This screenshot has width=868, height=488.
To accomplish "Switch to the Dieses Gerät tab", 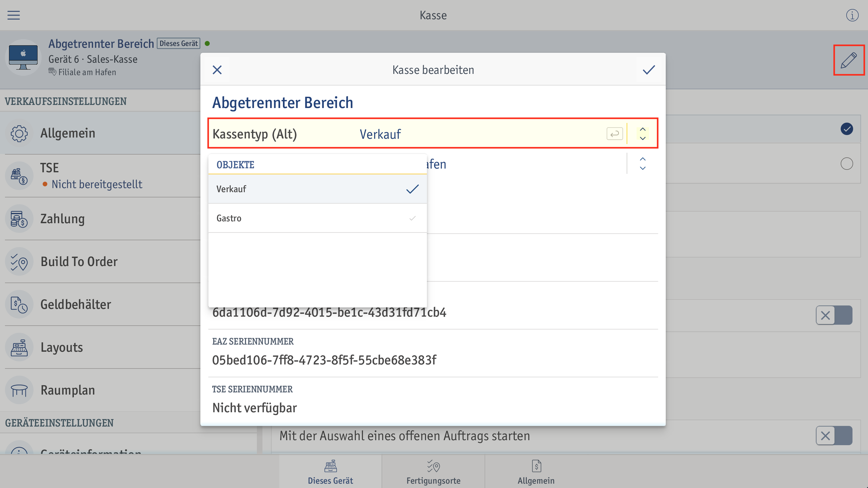I will click(x=330, y=472).
